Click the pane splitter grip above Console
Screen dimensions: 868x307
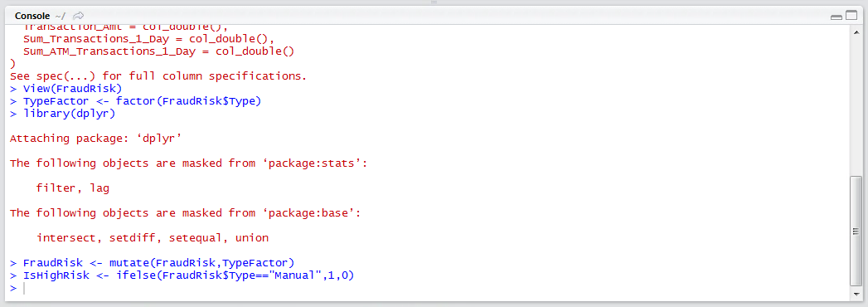(x=434, y=2)
